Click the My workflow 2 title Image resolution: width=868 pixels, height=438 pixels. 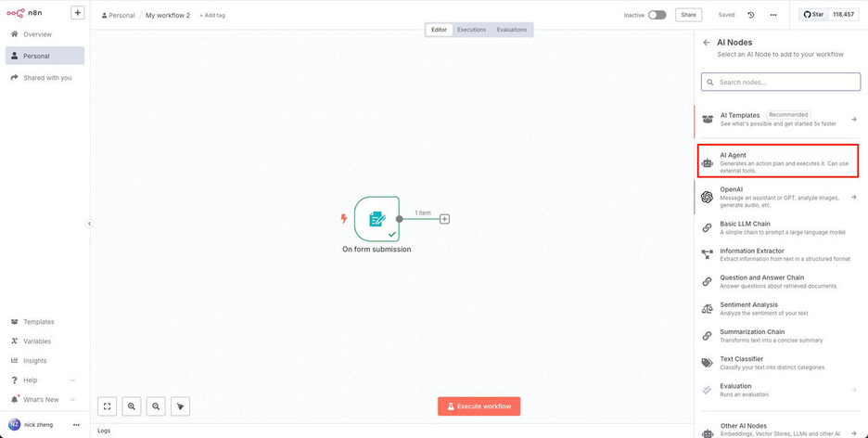tap(168, 16)
